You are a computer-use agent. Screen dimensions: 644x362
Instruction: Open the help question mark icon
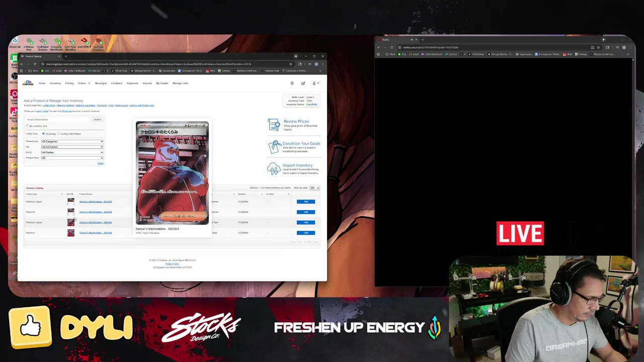tap(292, 83)
